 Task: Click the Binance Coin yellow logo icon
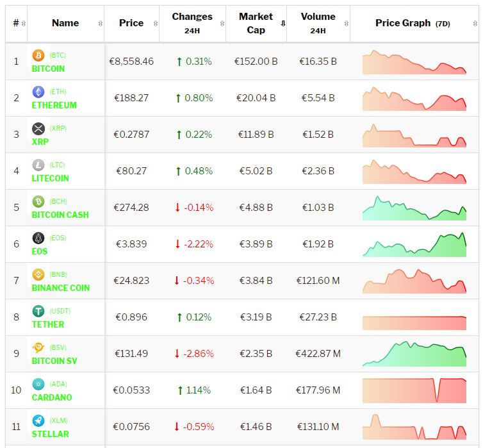[x=38, y=275]
